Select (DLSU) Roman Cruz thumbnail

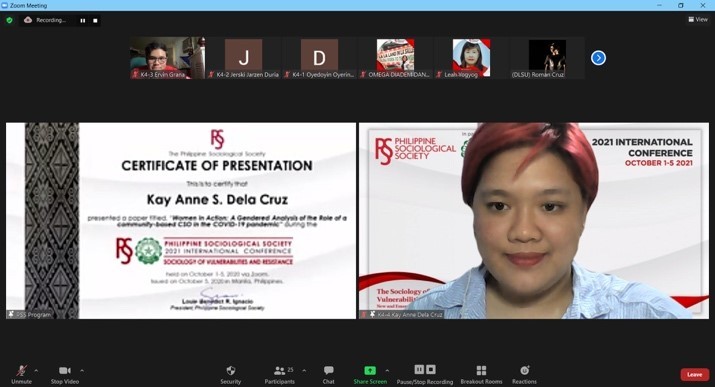547,58
